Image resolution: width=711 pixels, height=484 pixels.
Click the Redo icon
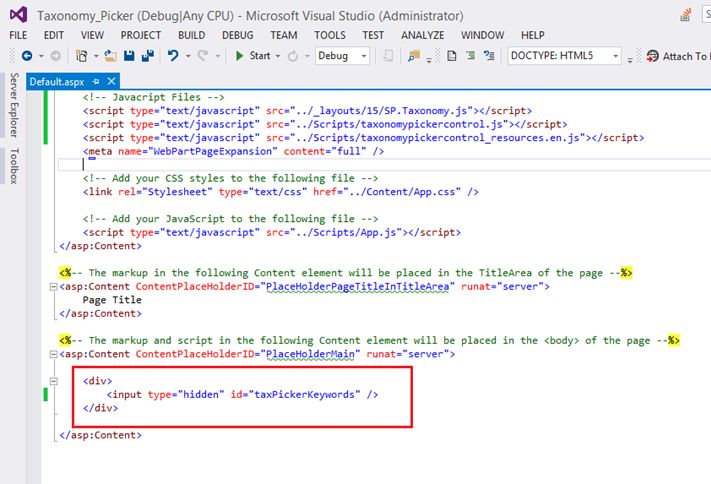[203, 56]
